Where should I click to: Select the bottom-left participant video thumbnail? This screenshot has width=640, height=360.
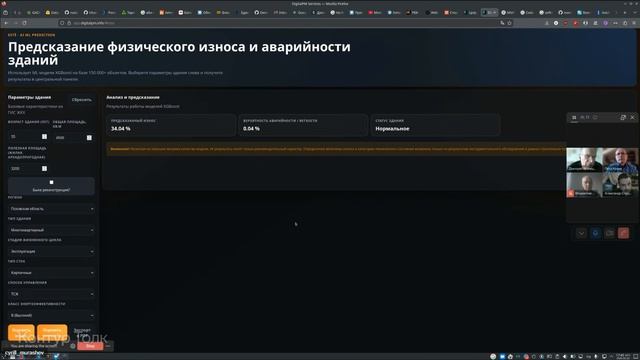(x=584, y=185)
